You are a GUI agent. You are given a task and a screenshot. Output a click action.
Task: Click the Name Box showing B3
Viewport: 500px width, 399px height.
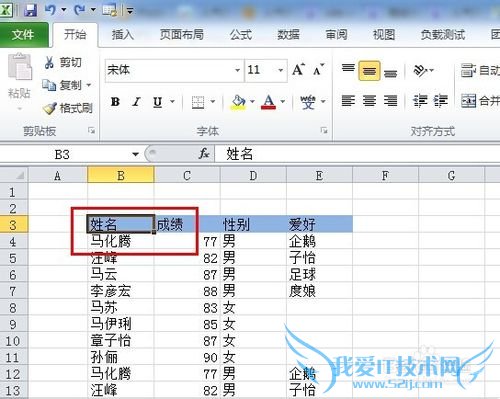[62, 154]
